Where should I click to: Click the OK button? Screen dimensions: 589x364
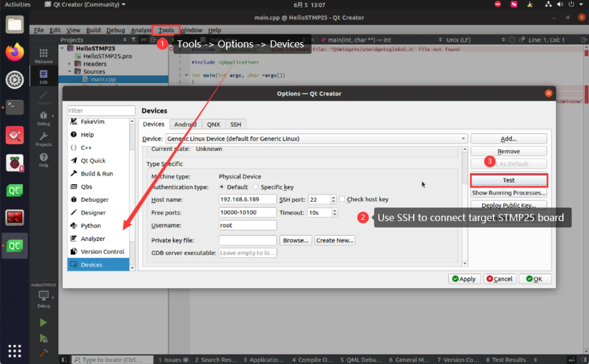(x=535, y=279)
